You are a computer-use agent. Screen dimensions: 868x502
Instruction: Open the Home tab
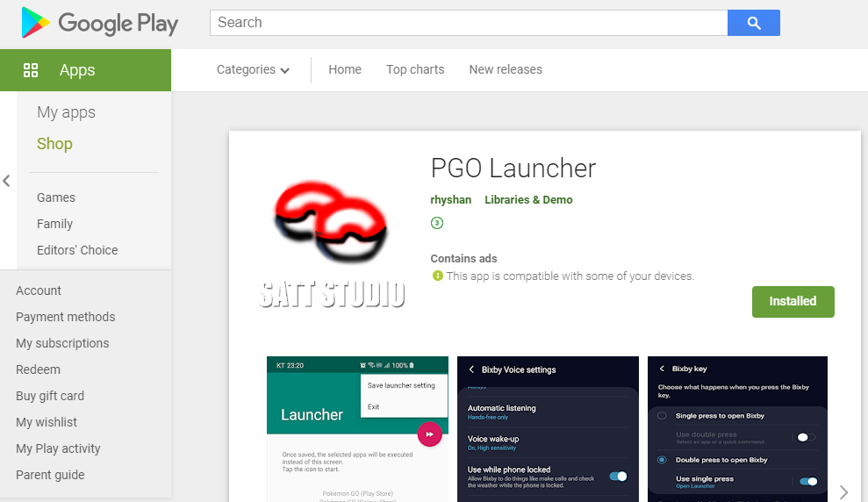click(345, 69)
